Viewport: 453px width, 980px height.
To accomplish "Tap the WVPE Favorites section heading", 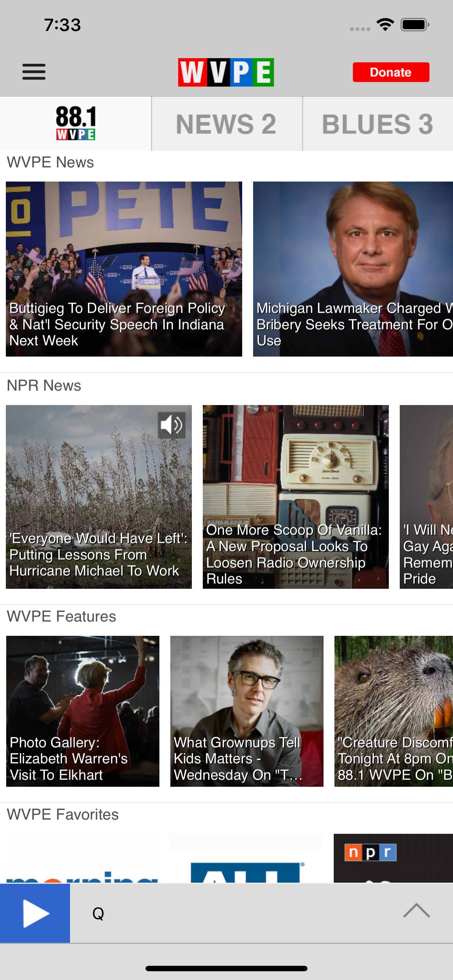I will (x=63, y=814).
